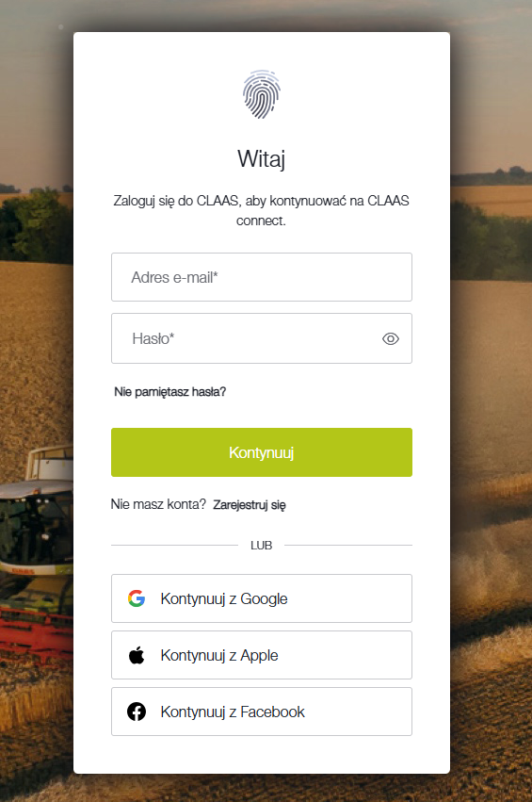Pick the Kontynuuj z Facebook text

pos(233,712)
